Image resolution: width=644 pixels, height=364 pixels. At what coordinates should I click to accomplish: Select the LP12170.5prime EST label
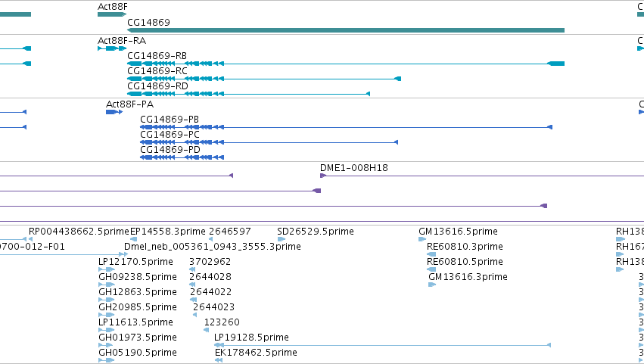pos(136,262)
